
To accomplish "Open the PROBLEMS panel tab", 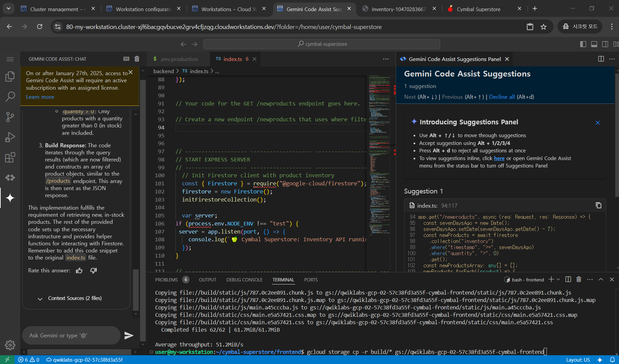I will (x=166, y=280).
